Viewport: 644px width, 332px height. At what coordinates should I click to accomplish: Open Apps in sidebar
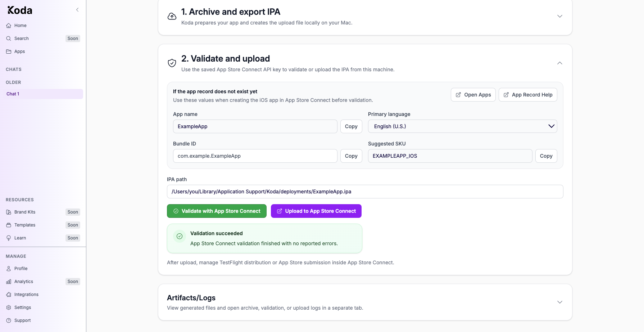point(43,51)
